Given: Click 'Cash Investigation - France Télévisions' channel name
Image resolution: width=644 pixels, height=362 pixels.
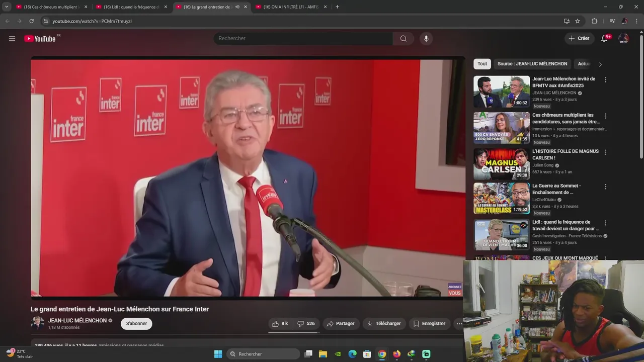Looking at the screenshot, I should click(567, 236).
